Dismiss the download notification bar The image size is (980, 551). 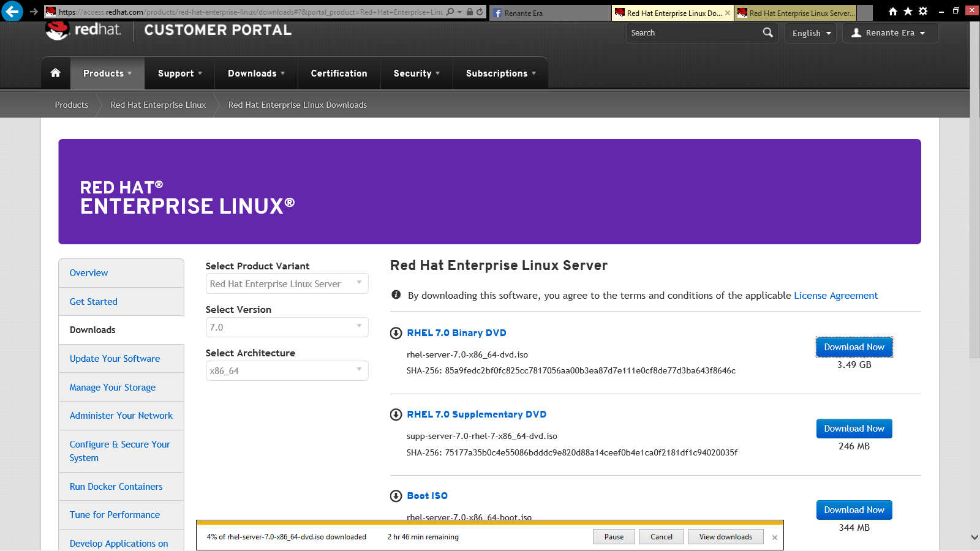(x=775, y=538)
